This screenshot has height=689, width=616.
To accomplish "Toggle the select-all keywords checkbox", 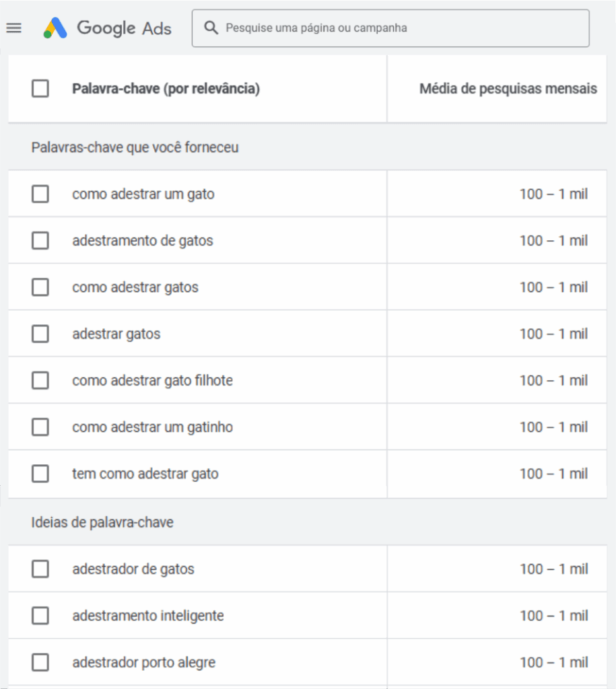I will coord(40,88).
